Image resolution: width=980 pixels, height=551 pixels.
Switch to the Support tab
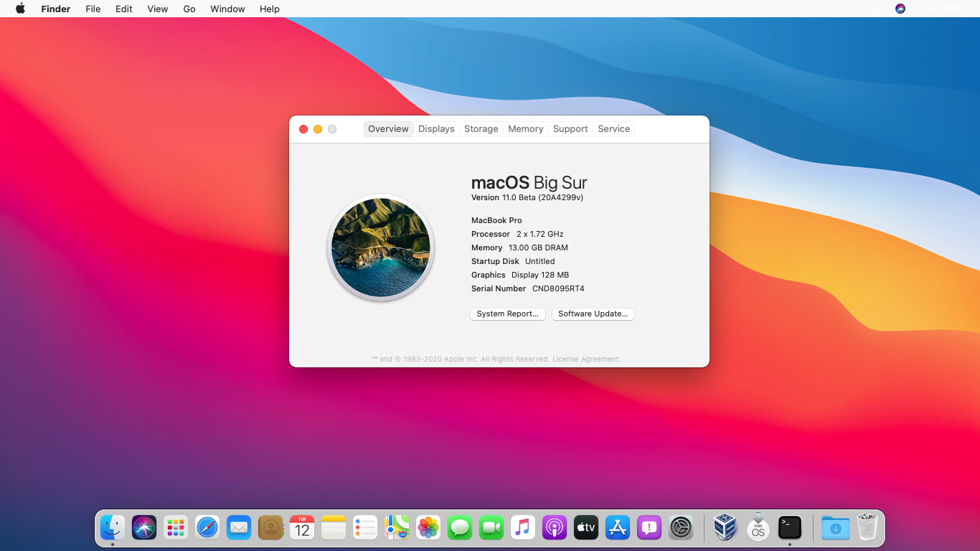point(570,129)
